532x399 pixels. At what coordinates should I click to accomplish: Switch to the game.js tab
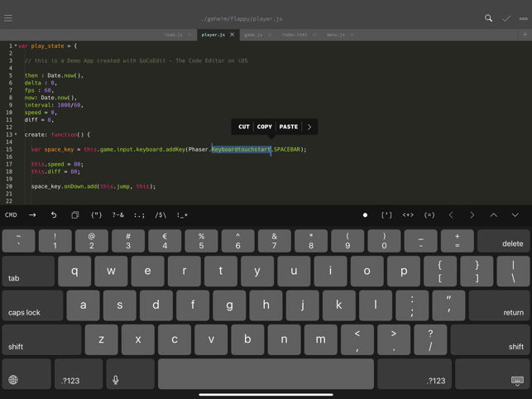(x=253, y=35)
